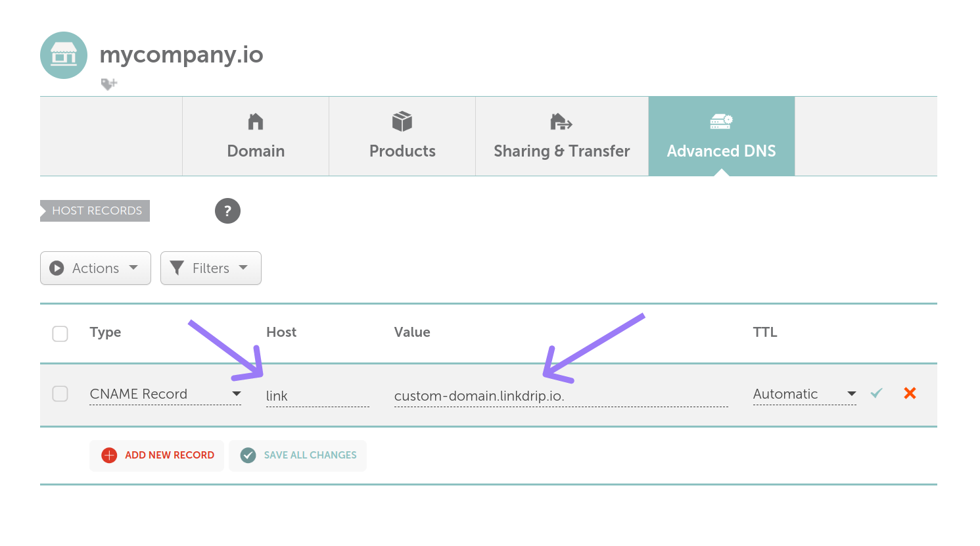The image size is (980, 546).
Task: Open the Sharing & Transfer tab
Action: pyautogui.click(x=561, y=136)
